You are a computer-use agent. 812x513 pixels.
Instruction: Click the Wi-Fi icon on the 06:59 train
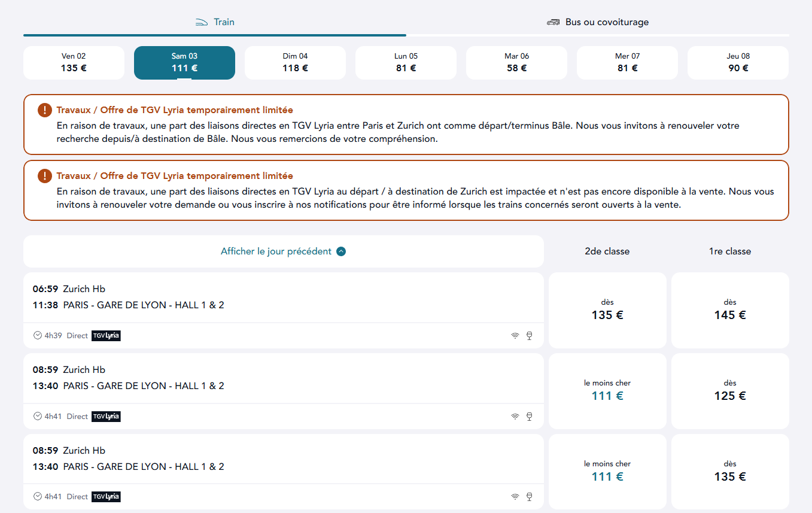click(515, 336)
